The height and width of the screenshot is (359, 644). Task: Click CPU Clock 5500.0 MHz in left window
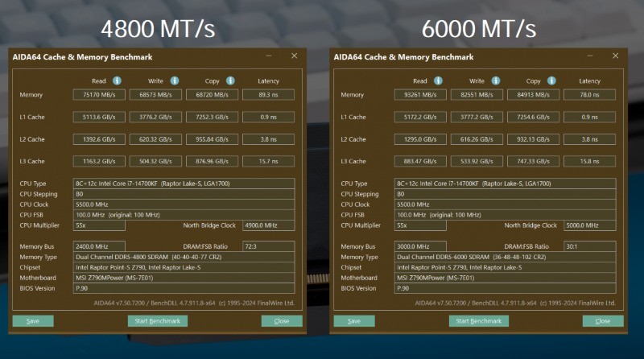coord(184,204)
